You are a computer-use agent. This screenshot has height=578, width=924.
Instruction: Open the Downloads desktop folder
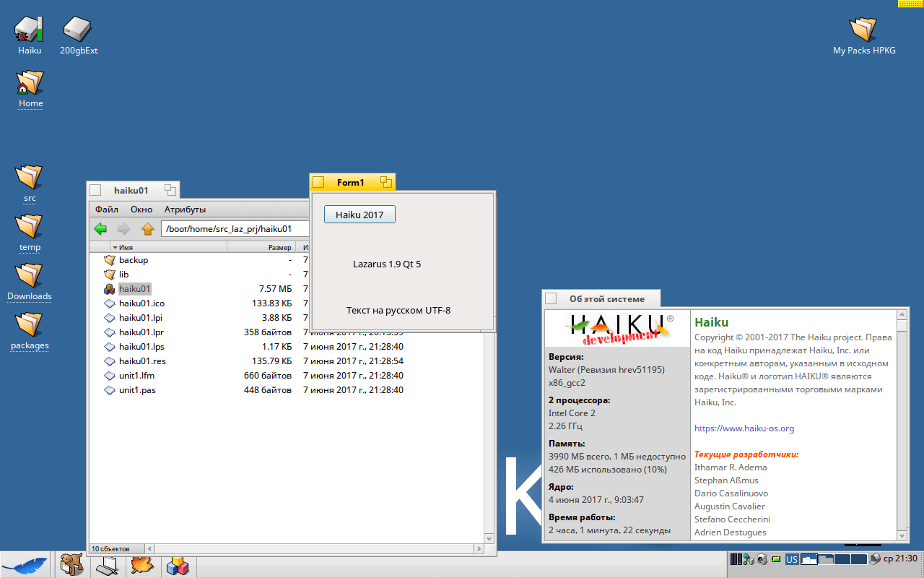(30, 275)
